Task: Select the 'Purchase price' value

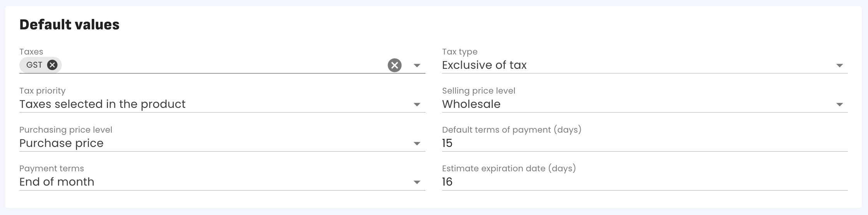Action: [x=62, y=143]
